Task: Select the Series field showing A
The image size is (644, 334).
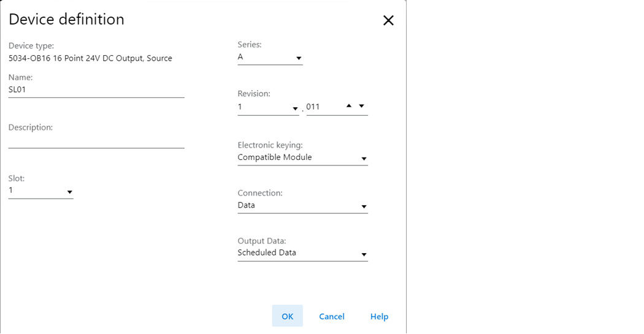Action: [270, 58]
